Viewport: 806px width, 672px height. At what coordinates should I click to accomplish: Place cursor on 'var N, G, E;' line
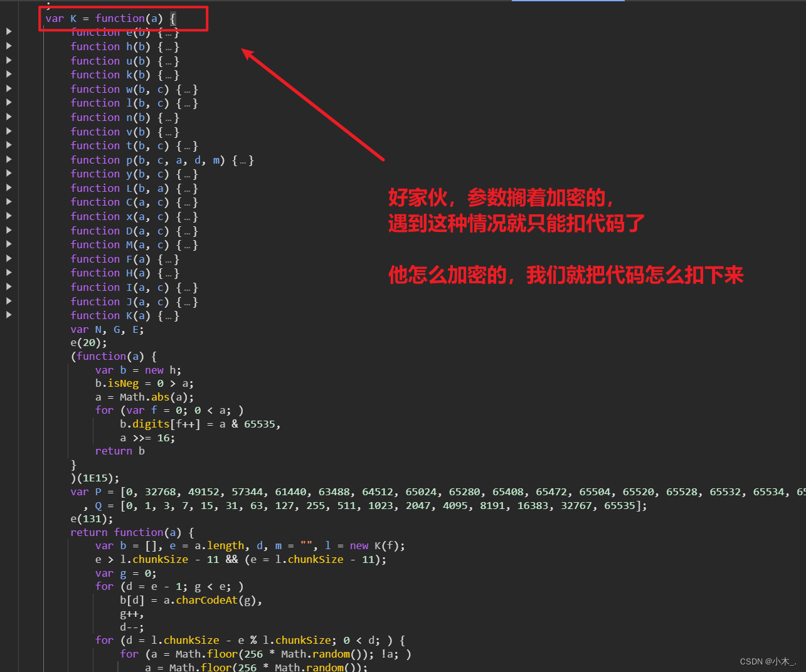click(x=107, y=330)
